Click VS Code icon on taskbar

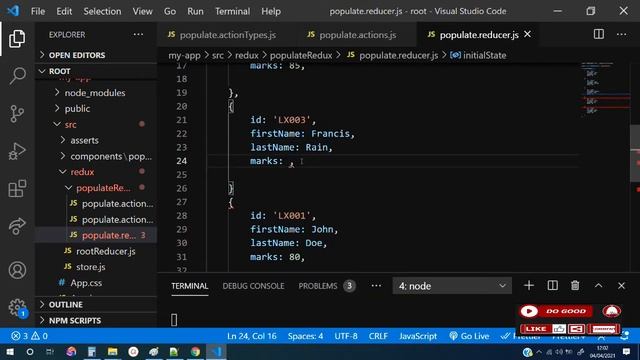(216, 351)
